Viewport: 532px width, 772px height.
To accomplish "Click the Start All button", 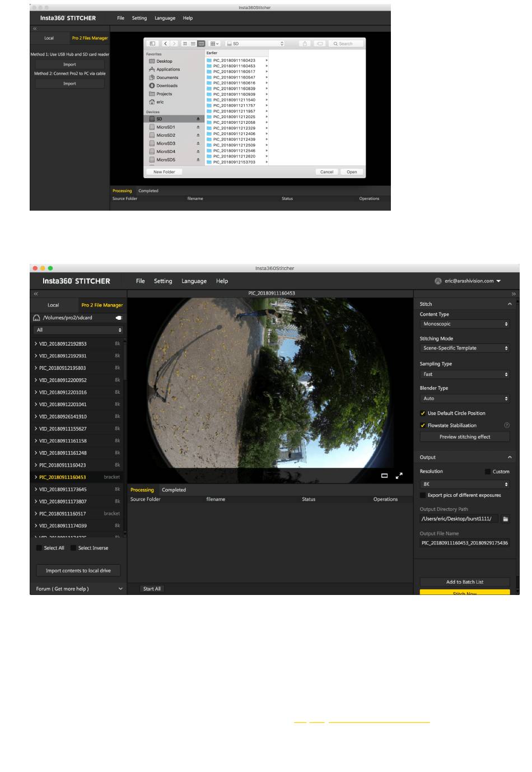I will 152,589.
